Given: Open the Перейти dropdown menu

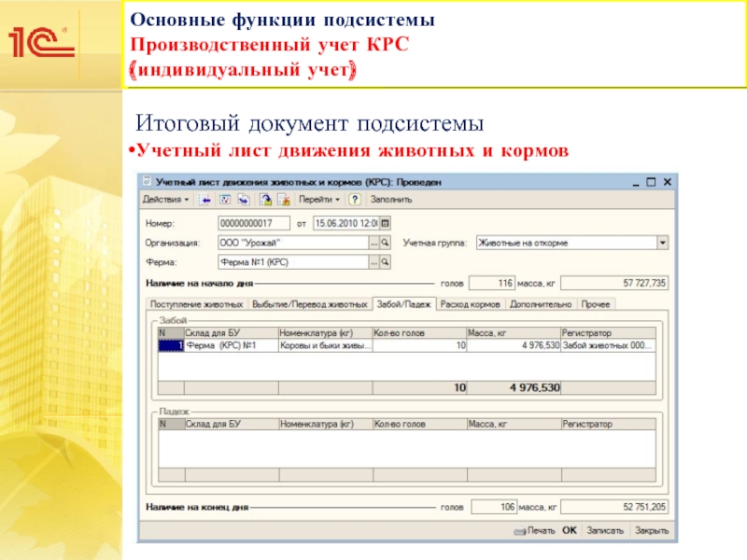Looking at the screenshot, I should pyautogui.click(x=319, y=200).
